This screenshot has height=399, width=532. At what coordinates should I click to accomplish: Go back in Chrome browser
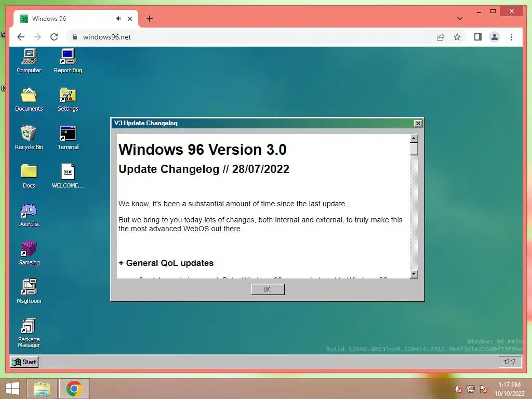click(21, 37)
